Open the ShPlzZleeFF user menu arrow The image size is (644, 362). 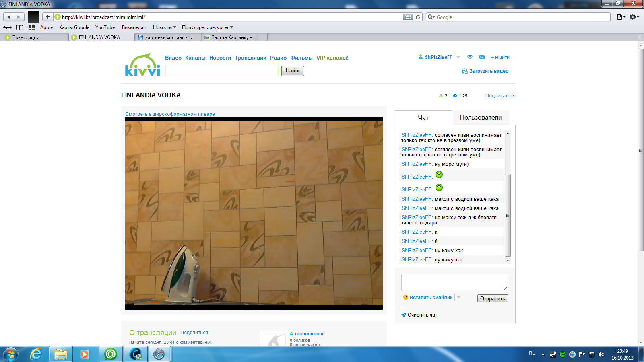click(458, 57)
